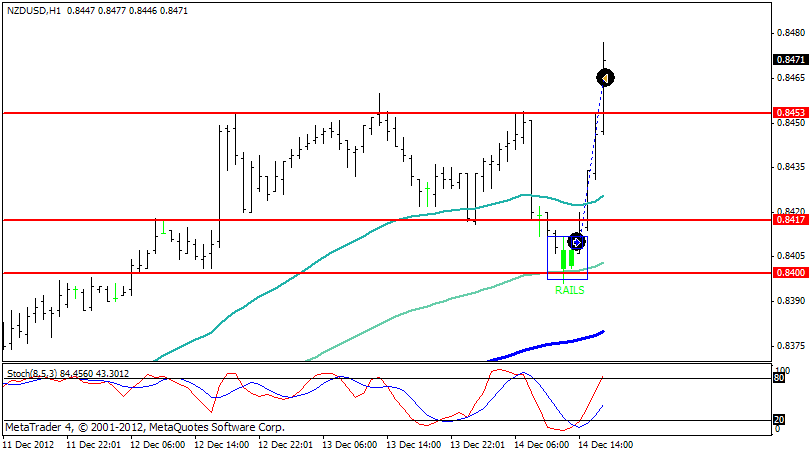Click the 12 Dec 14:00 time axis label
The image size is (809, 452).
pyautogui.click(x=222, y=444)
